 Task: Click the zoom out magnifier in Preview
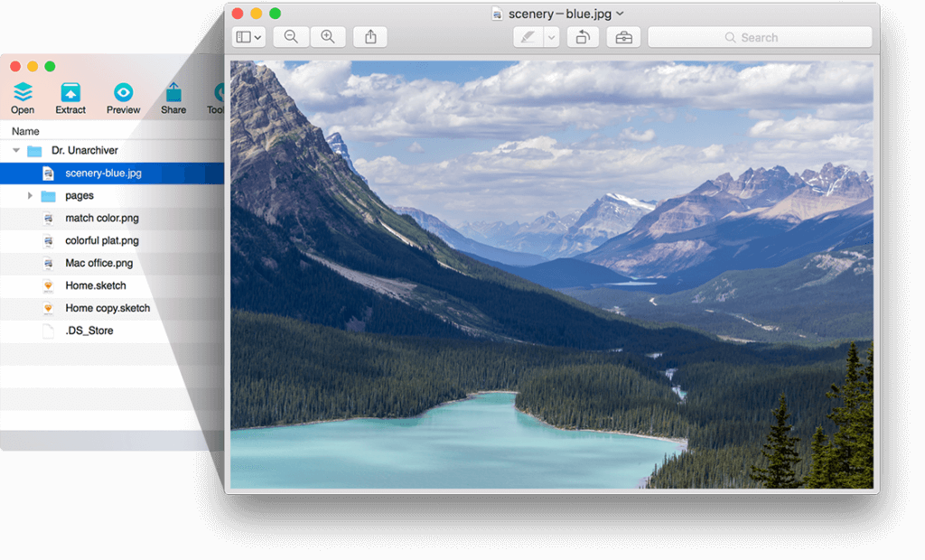click(x=292, y=37)
